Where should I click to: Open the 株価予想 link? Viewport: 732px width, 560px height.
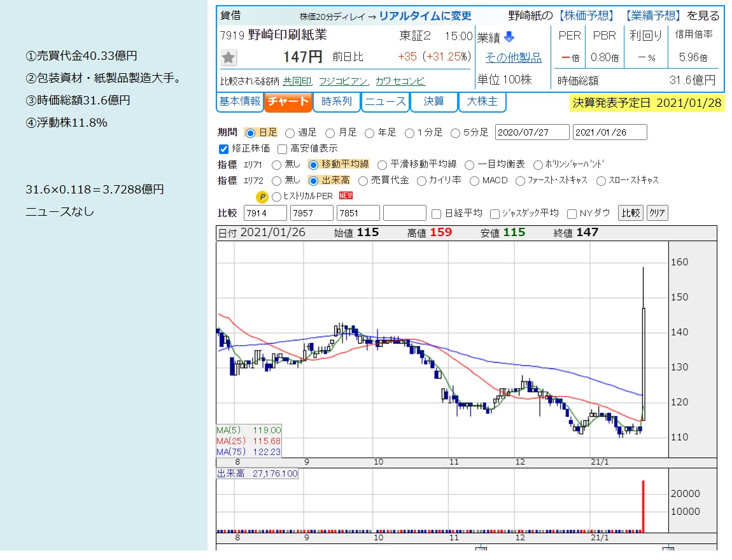[587, 16]
